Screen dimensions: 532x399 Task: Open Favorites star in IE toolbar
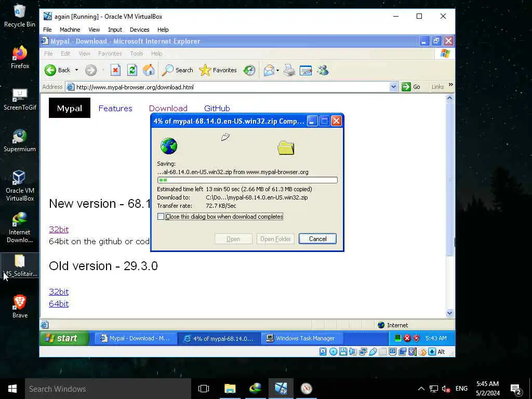pos(218,70)
